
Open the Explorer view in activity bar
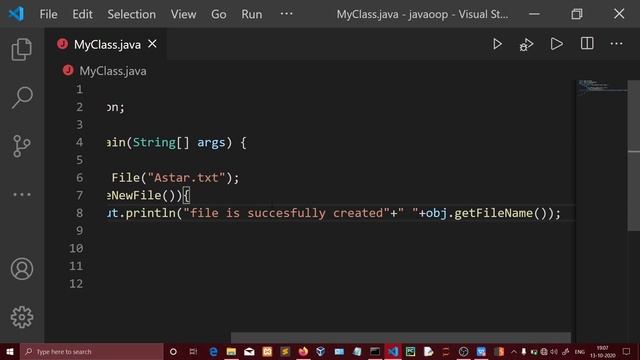click(x=22, y=49)
